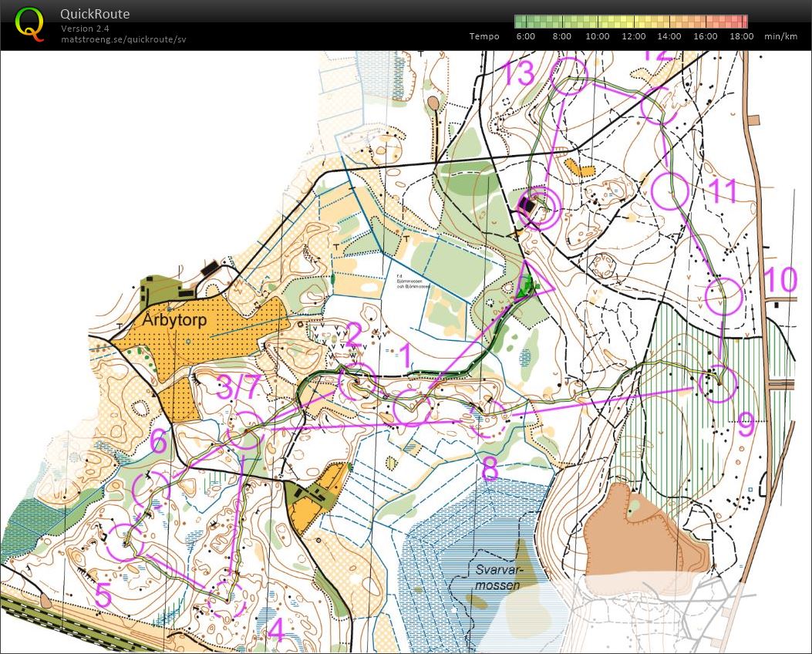This screenshot has height=654, width=812.
Task: Click control number 9 label
Action: (746, 426)
